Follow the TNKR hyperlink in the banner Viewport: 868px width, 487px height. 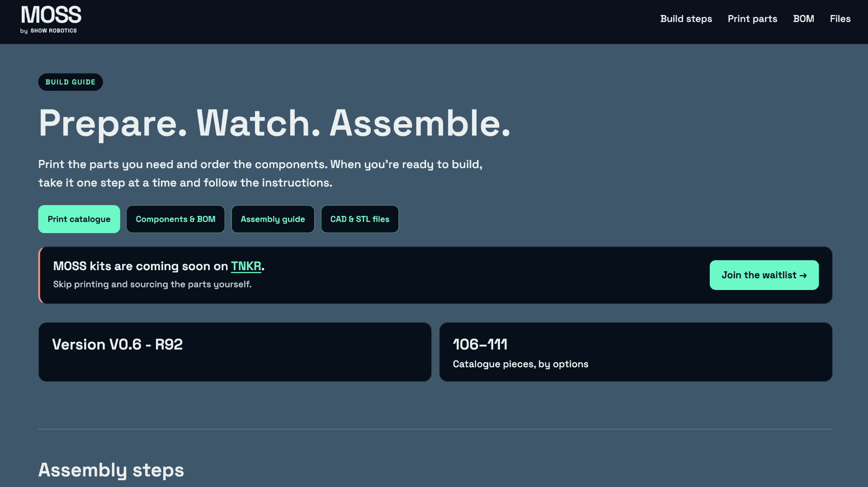tap(246, 266)
